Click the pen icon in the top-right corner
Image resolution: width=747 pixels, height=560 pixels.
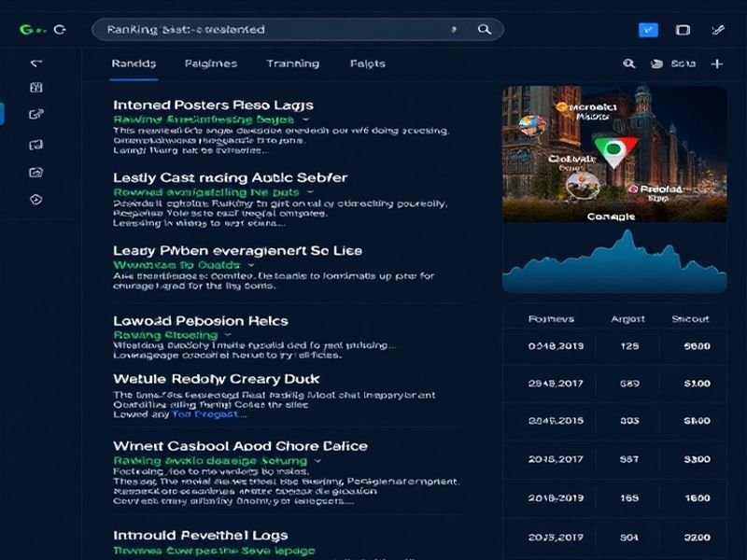pos(717,30)
